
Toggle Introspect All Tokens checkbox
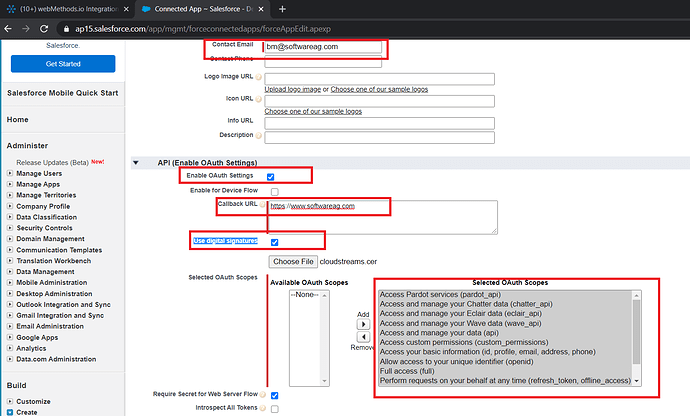click(275, 409)
